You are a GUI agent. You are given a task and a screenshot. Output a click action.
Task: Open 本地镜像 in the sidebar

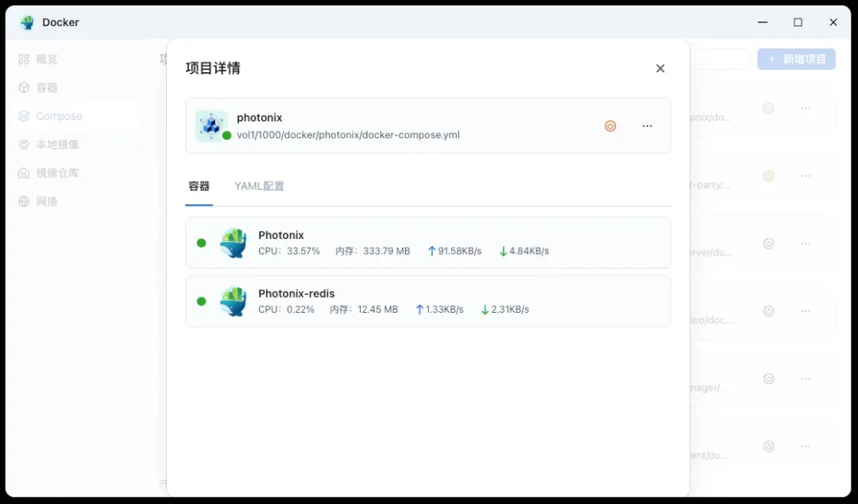click(57, 144)
